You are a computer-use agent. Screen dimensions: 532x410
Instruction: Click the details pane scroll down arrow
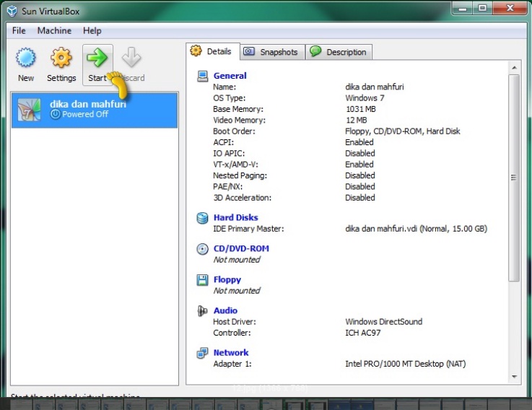pyautogui.click(x=515, y=377)
